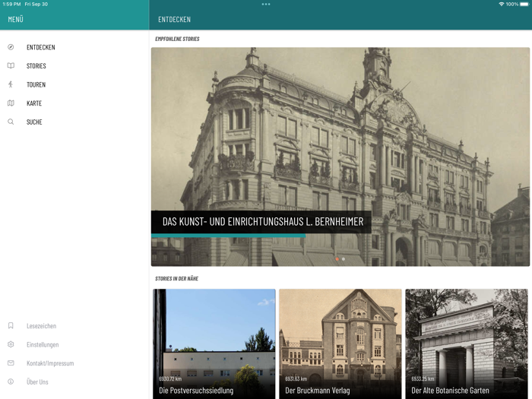
Task: Open the Die Postversuchssiedlung story card
Action: pyautogui.click(x=214, y=344)
